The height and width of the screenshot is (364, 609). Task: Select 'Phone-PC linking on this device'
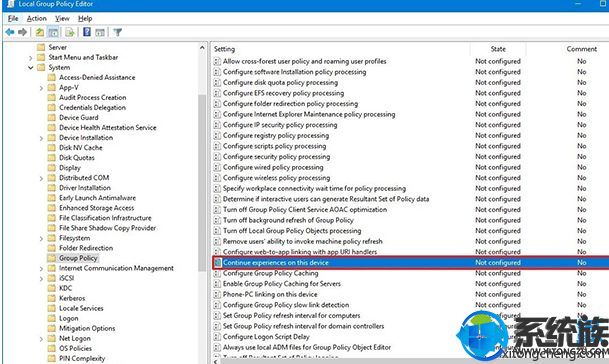coord(270,294)
